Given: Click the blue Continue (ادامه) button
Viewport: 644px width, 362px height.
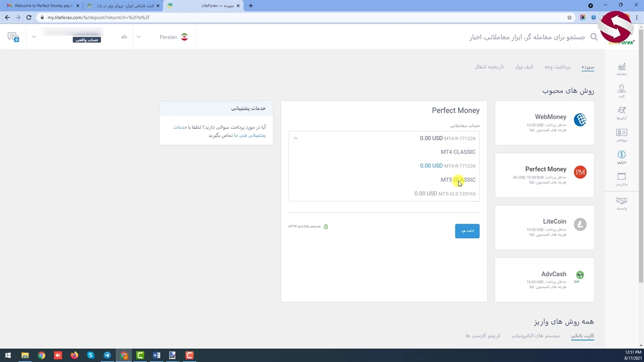Looking at the screenshot, I should [x=467, y=231].
